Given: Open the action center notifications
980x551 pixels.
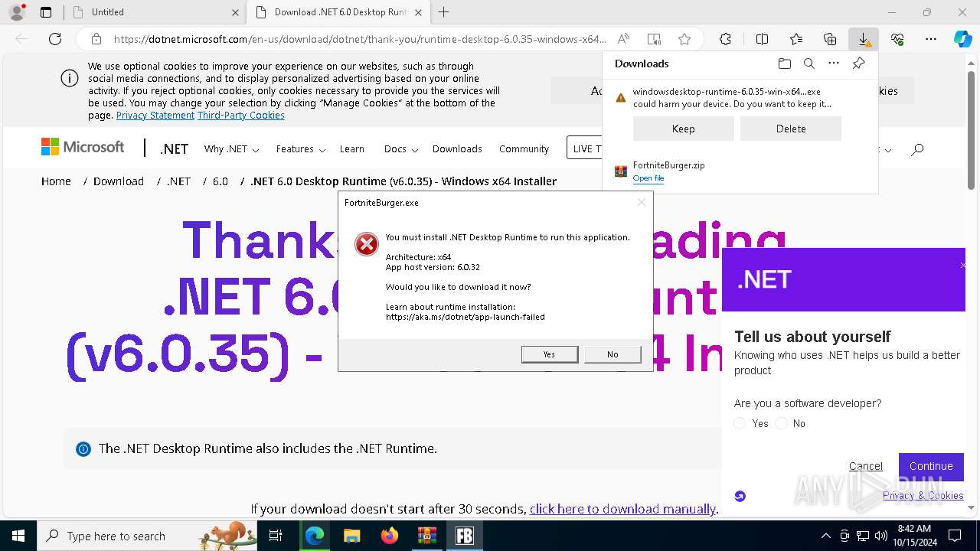Looking at the screenshot, I should coord(955,536).
